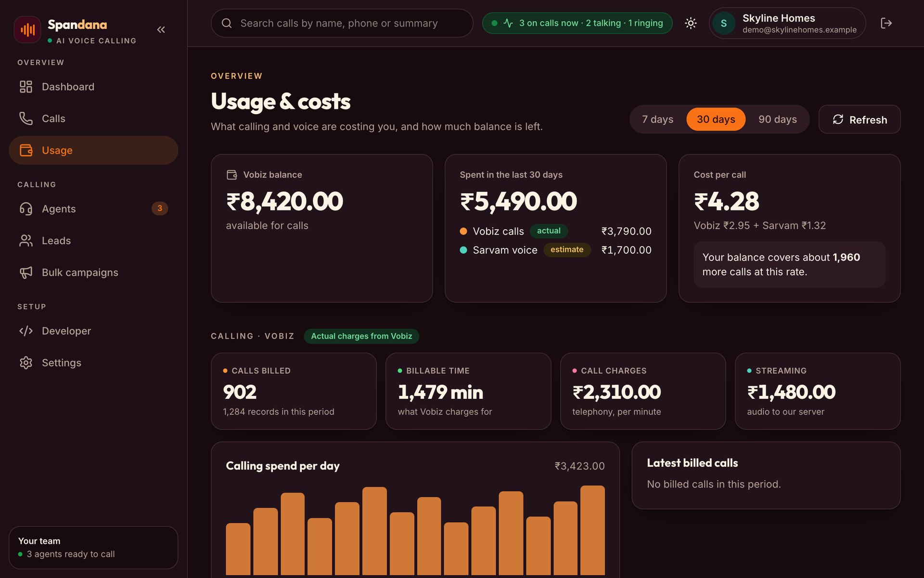Click the ₹8,420.00 Vobiz balance value
Viewport: 924px width, 578px height.
click(x=284, y=201)
